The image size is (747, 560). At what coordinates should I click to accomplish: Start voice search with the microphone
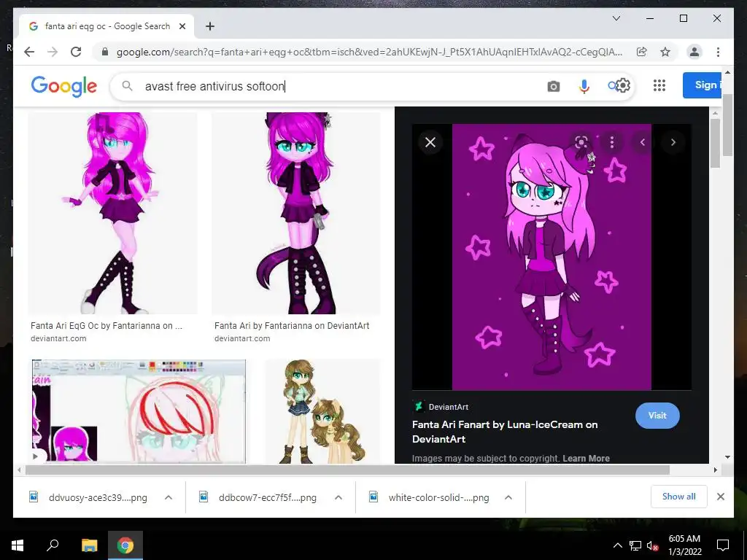pyautogui.click(x=584, y=86)
